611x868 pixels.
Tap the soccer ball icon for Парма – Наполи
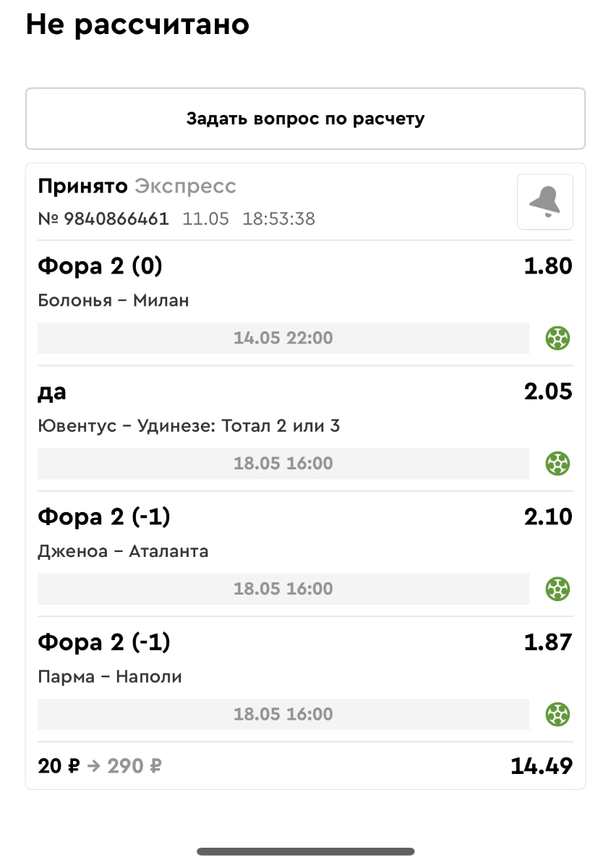(557, 715)
